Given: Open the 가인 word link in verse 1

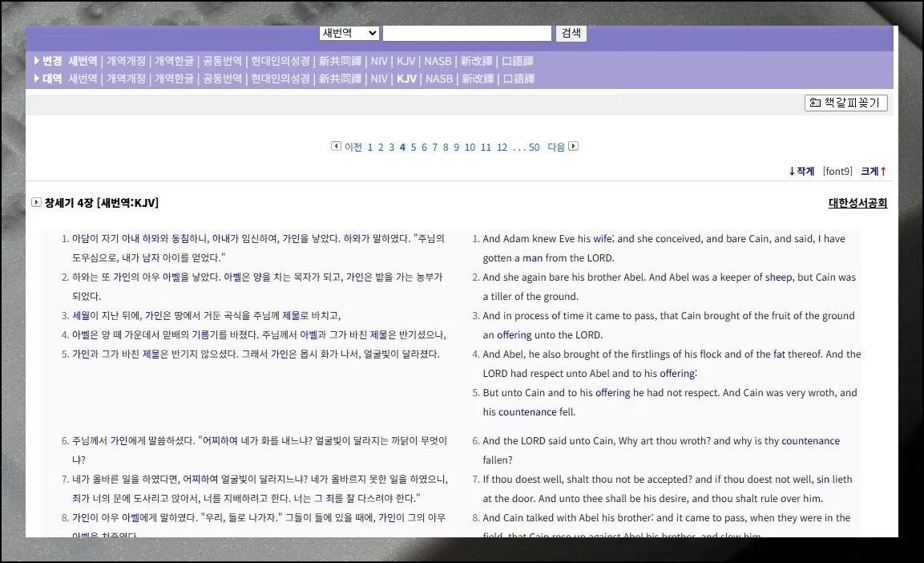Looking at the screenshot, I should pyautogui.click(x=293, y=239).
